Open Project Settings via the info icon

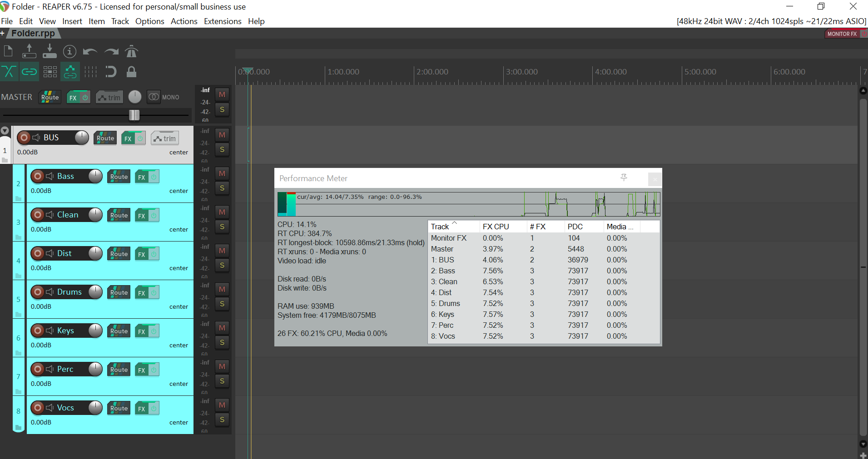point(69,51)
